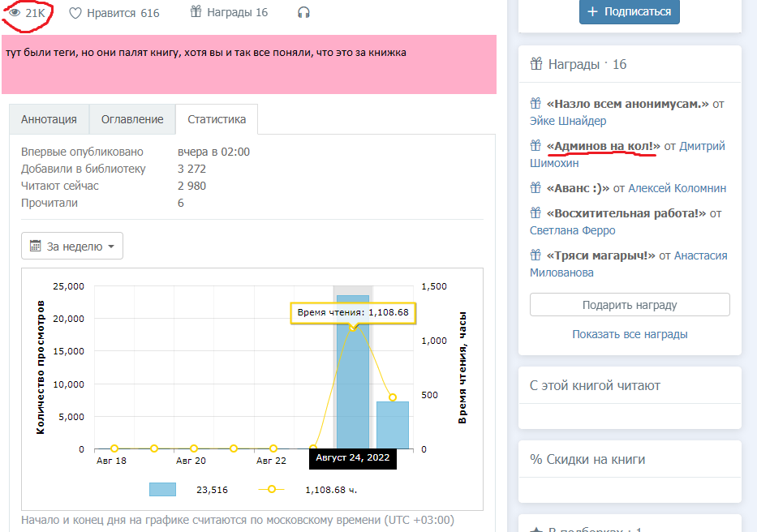Click the Подарить награду button

coord(630,305)
